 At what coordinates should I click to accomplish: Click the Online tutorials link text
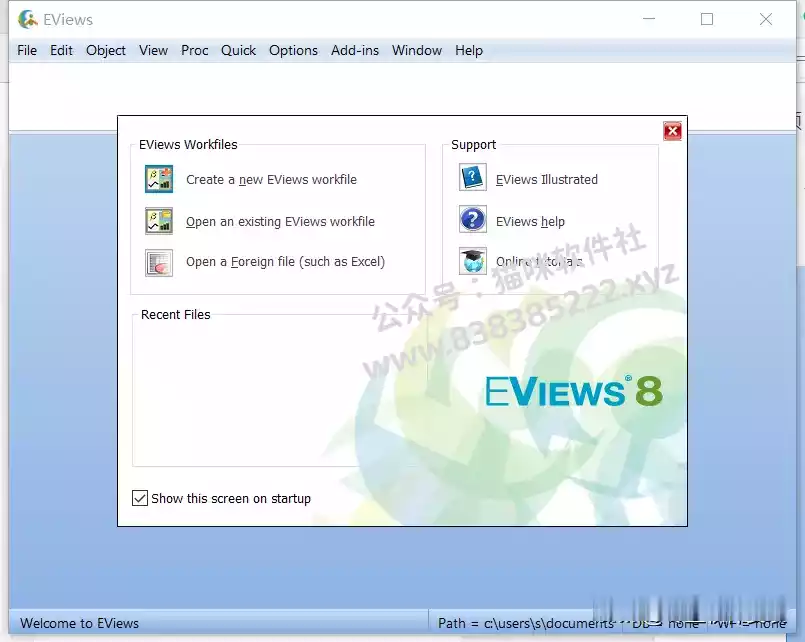click(x=539, y=262)
